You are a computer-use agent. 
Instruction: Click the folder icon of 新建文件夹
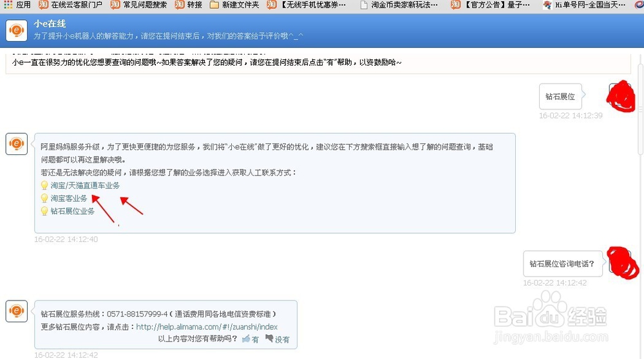pyautogui.click(x=214, y=5)
